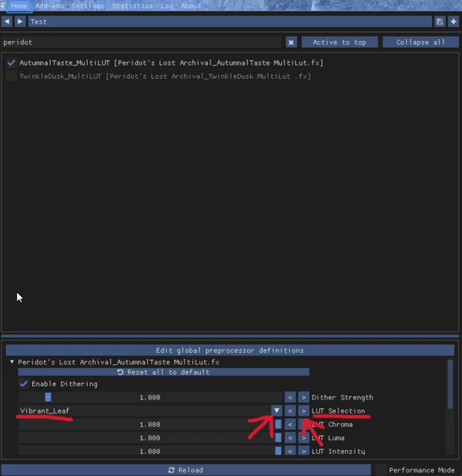
Task: Select the AutumnalTaste_MultiLUT effect row text
Action: coord(171,62)
